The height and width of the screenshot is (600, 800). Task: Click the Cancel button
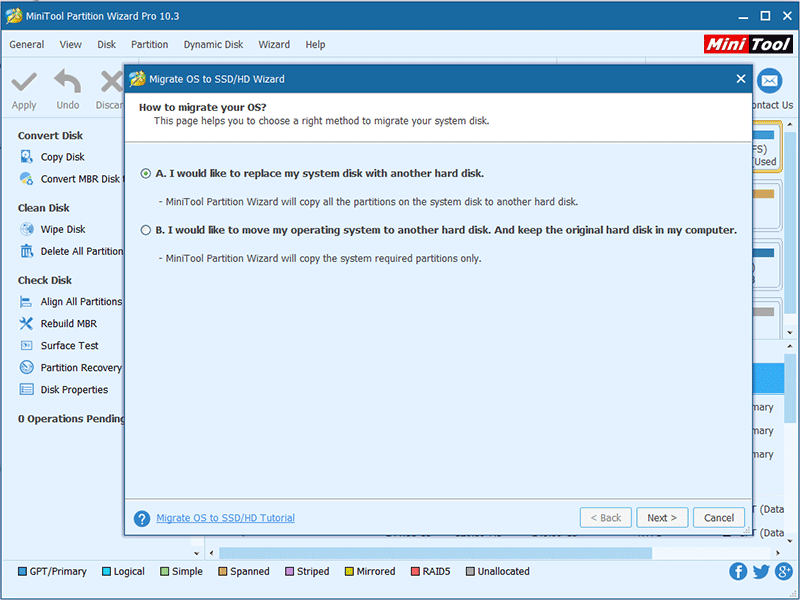(x=719, y=518)
